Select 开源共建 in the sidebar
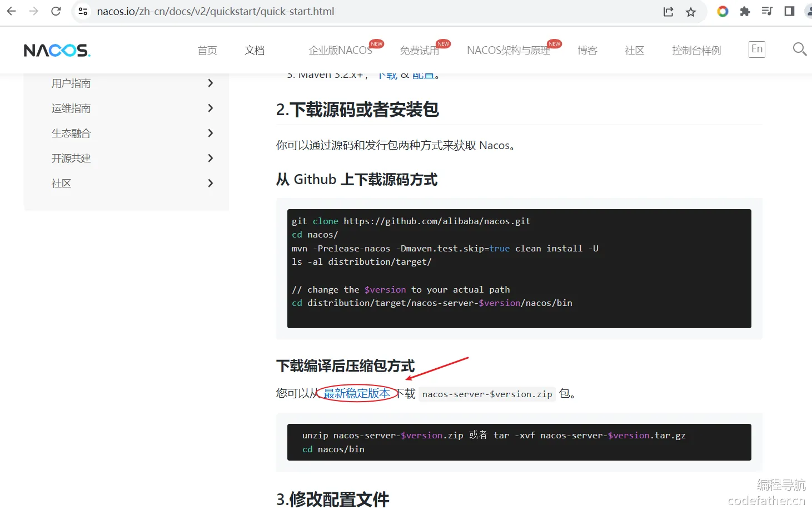The height and width of the screenshot is (514, 812). point(71,159)
